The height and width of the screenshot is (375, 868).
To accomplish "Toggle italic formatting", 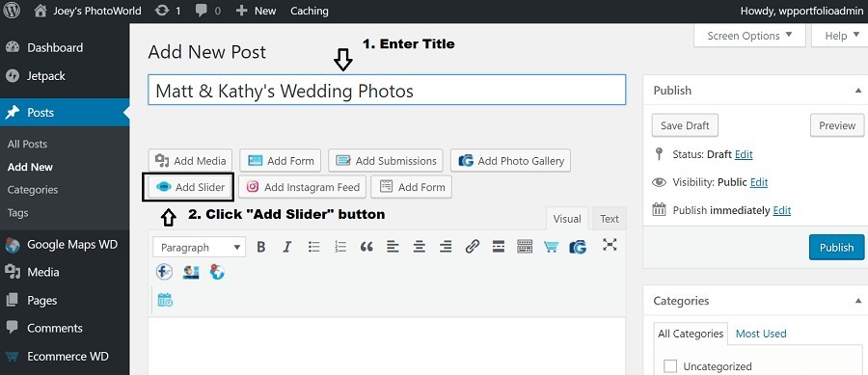I will point(286,247).
